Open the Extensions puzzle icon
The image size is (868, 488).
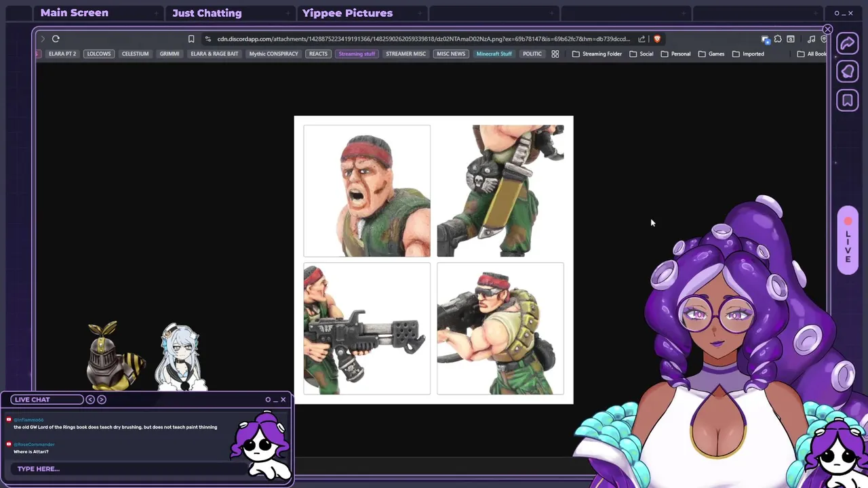(x=778, y=39)
